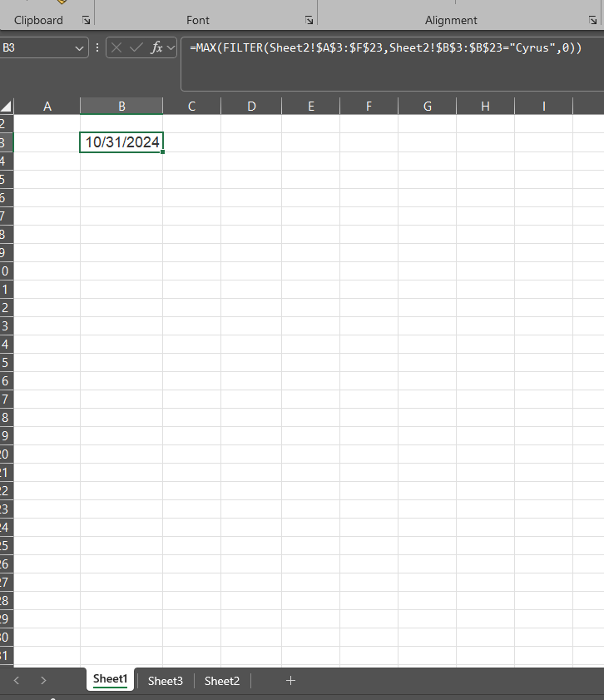Click the name box resize dots handle
604x700 pixels.
coord(97,47)
